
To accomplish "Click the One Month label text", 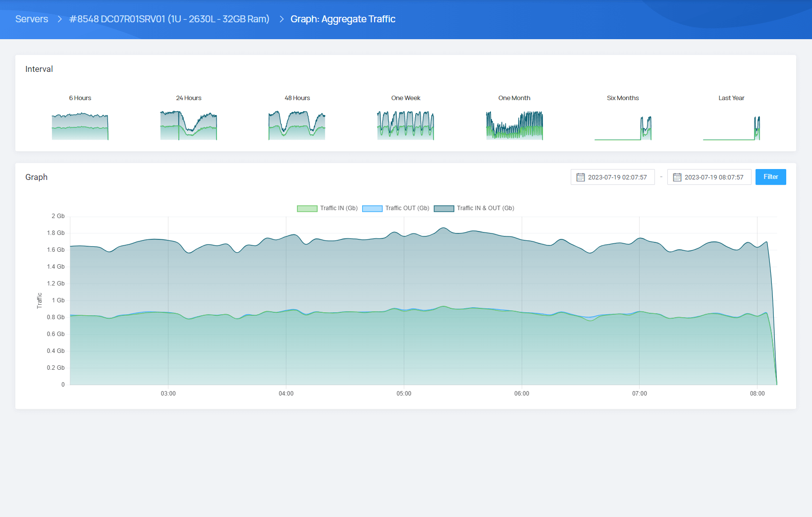I will pyautogui.click(x=514, y=98).
